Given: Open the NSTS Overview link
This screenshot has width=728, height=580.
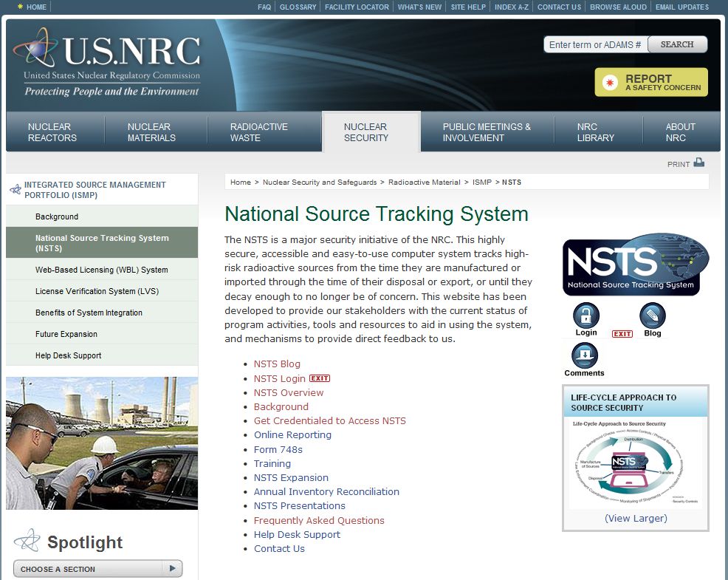Looking at the screenshot, I should [289, 393].
